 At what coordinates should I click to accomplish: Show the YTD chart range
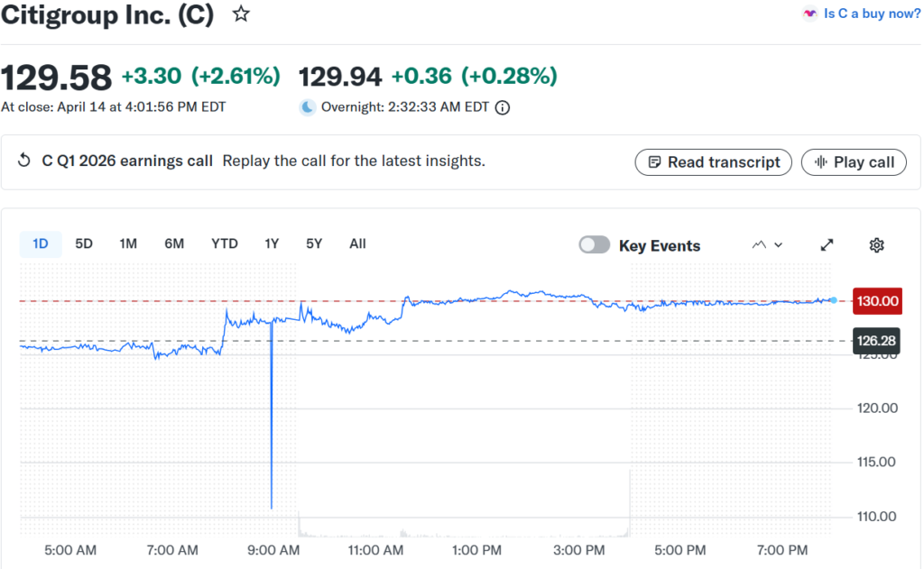(225, 243)
